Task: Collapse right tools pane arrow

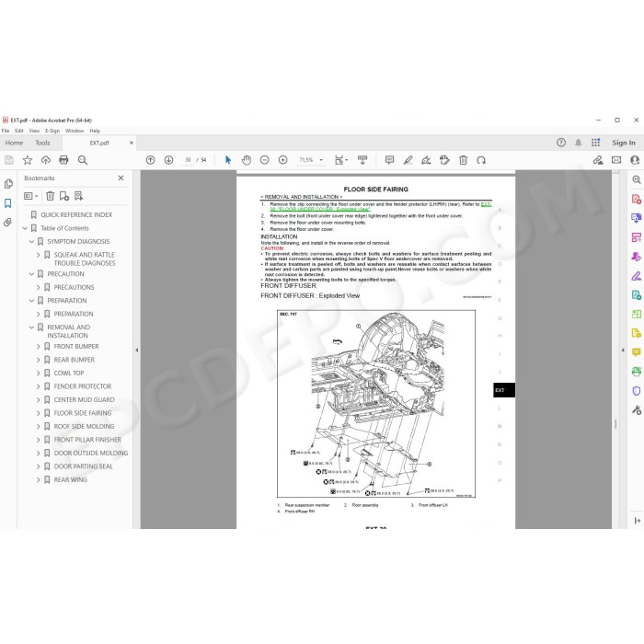Action: pyautogui.click(x=623, y=351)
